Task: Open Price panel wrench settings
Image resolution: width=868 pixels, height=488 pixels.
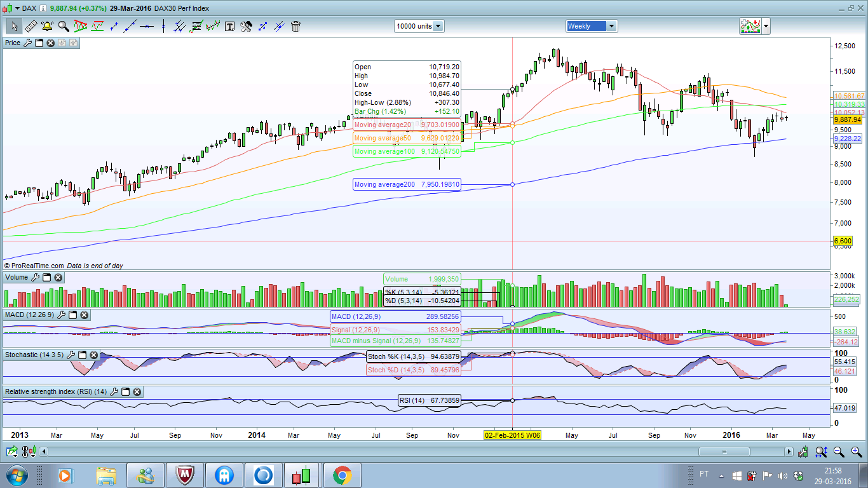Action: click(27, 43)
